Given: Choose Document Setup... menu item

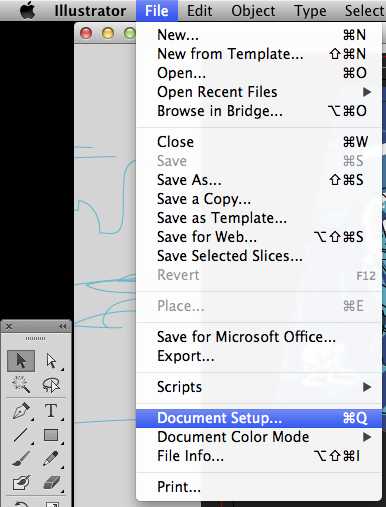Looking at the screenshot, I should [259, 418].
